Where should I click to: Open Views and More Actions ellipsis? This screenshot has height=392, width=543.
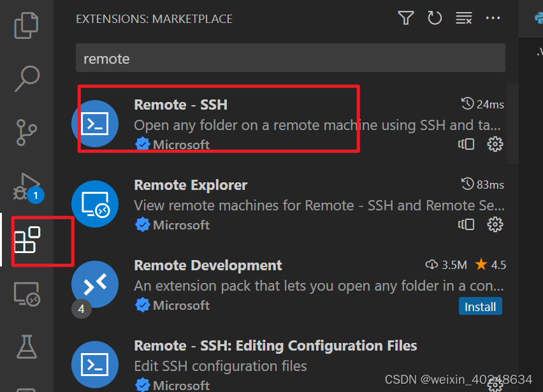click(493, 18)
